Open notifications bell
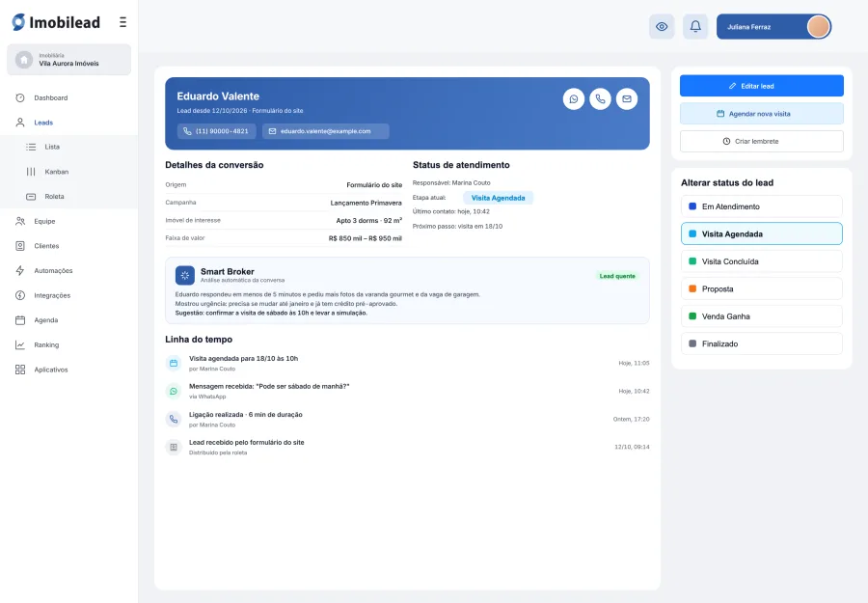868x603 pixels. [695, 27]
